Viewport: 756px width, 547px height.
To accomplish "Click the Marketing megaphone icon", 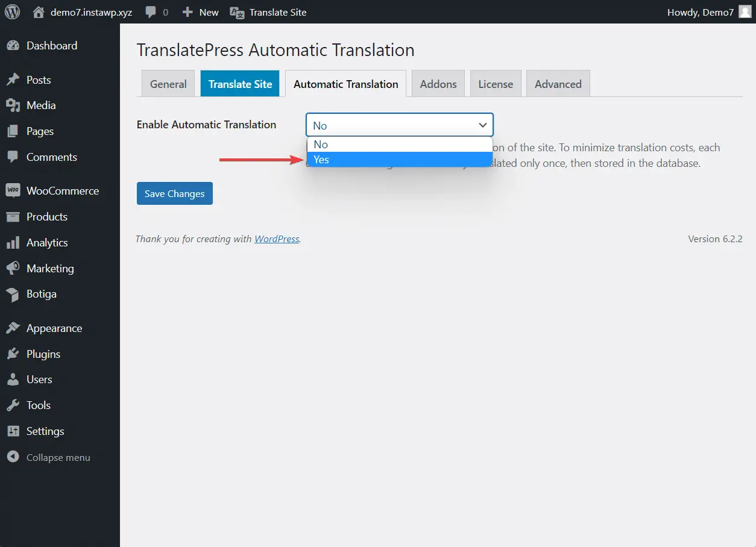I will click(x=13, y=269).
